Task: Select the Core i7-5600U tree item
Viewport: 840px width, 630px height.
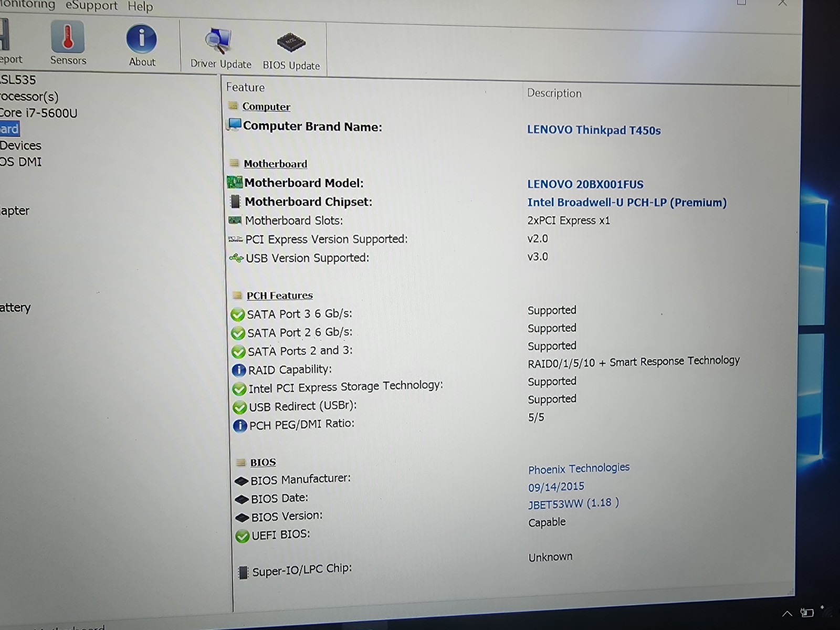Action: click(x=39, y=113)
